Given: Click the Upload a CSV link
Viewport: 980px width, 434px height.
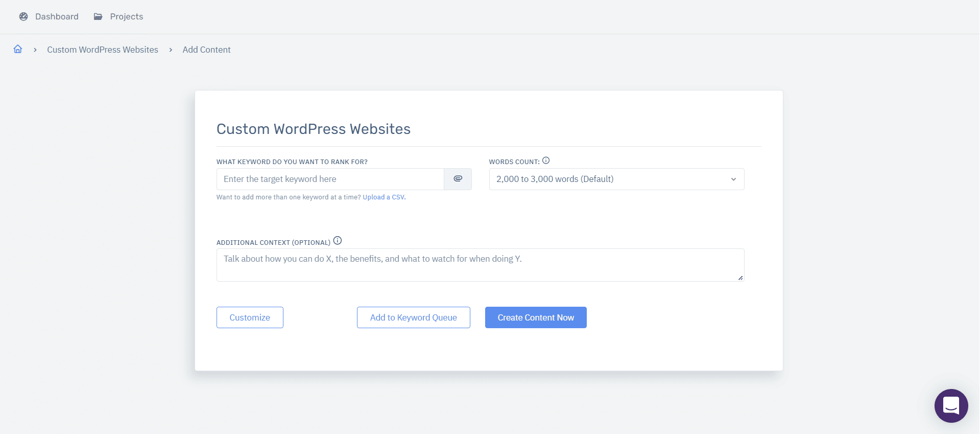Looking at the screenshot, I should pos(384,197).
